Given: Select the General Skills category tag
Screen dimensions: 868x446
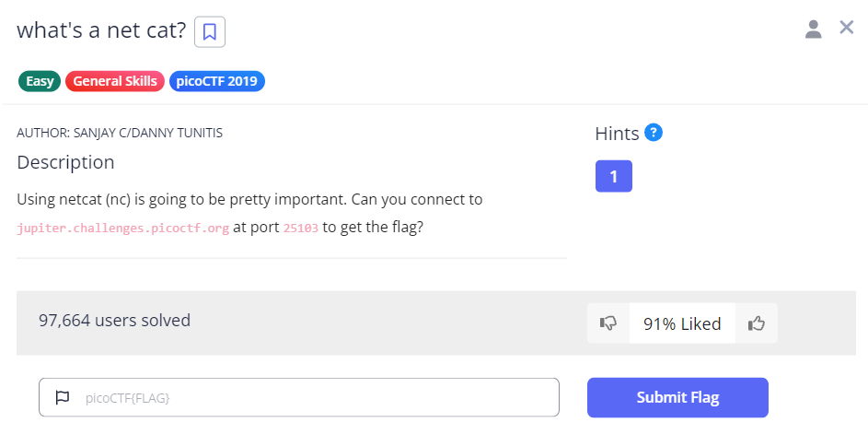Looking at the screenshot, I should pyautogui.click(x=115, y=81).
